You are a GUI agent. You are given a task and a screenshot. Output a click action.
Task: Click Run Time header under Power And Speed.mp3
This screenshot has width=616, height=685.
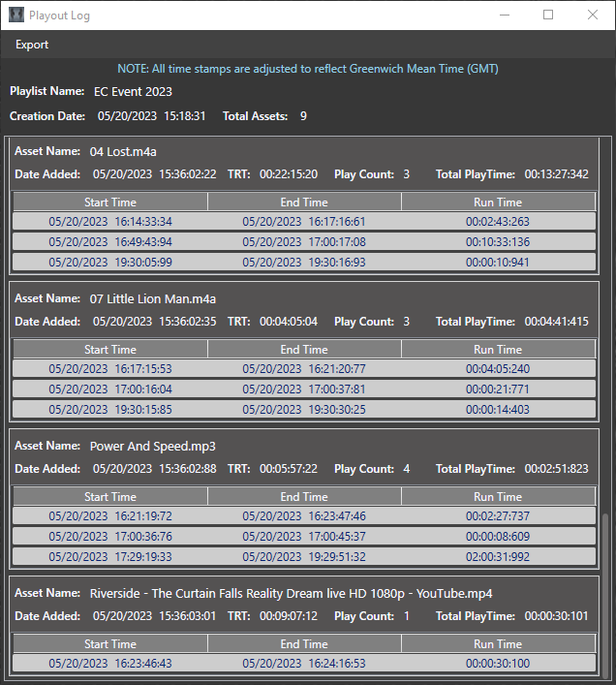point(498,497)
